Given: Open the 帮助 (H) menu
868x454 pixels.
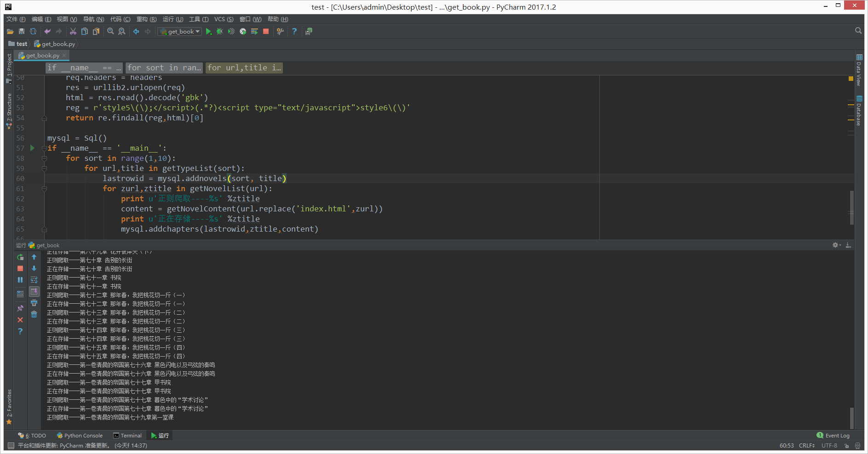Looking at the screenshot, I should tap(278, 19).
